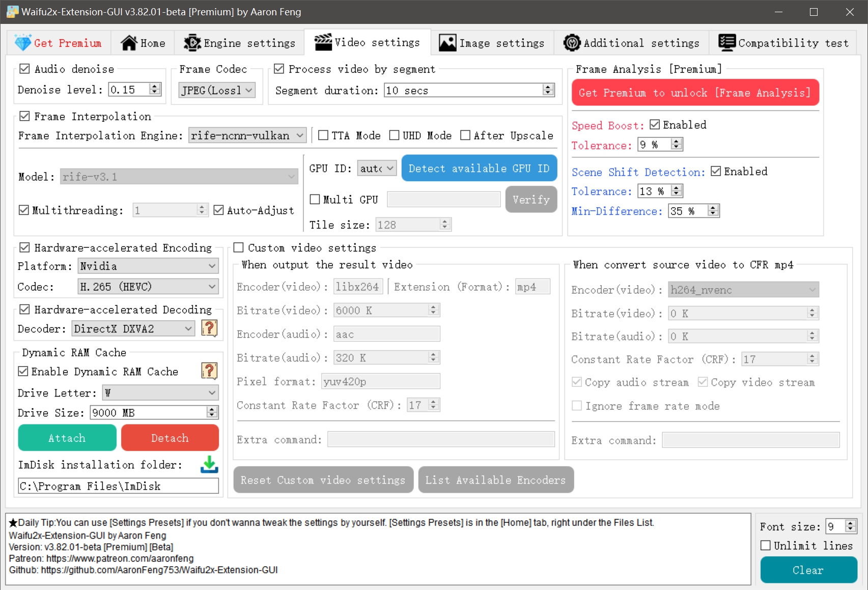The height and width of the screenshot is (590, 868).
Task: Click the green Attach button
Action: pyautogui.click(x=67, y=438)
